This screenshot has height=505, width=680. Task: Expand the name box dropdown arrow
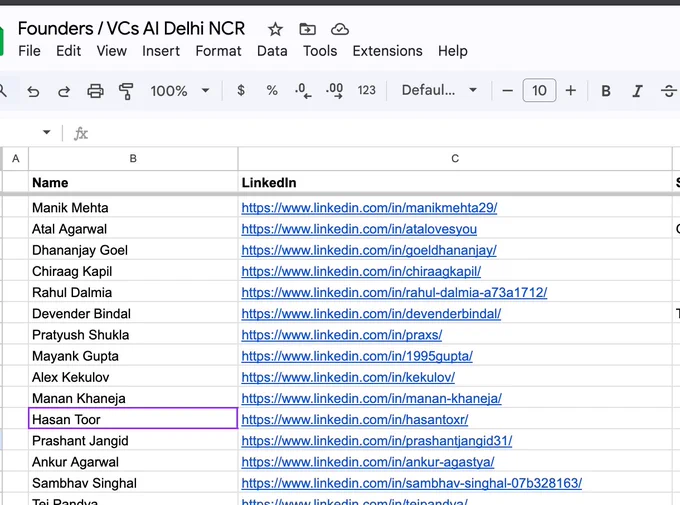pyautogui.click(x=46, y=132)
